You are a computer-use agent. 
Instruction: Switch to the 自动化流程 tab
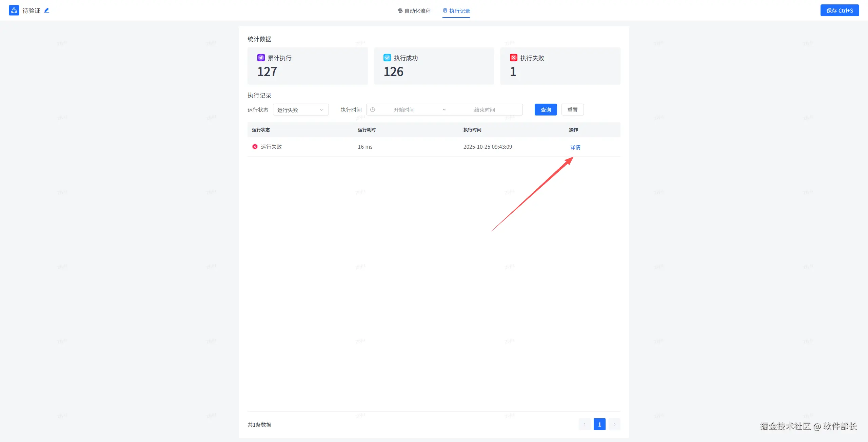tap(414, 11)
